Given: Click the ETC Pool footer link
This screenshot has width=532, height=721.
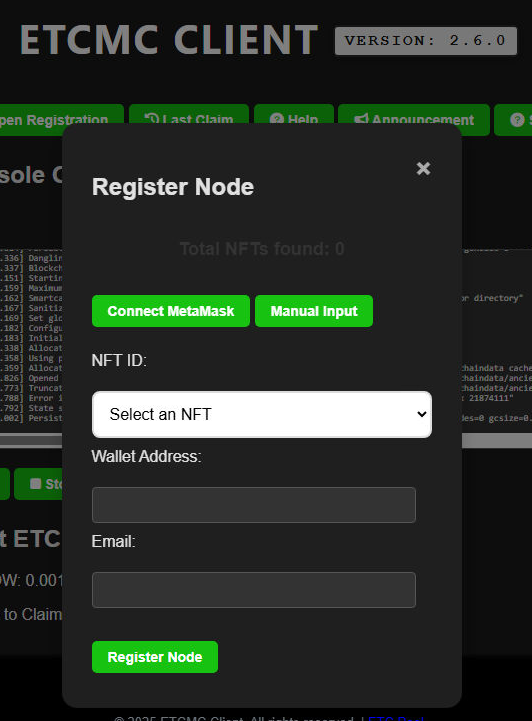Looking at the screenshot, I should tap(396, 718).
